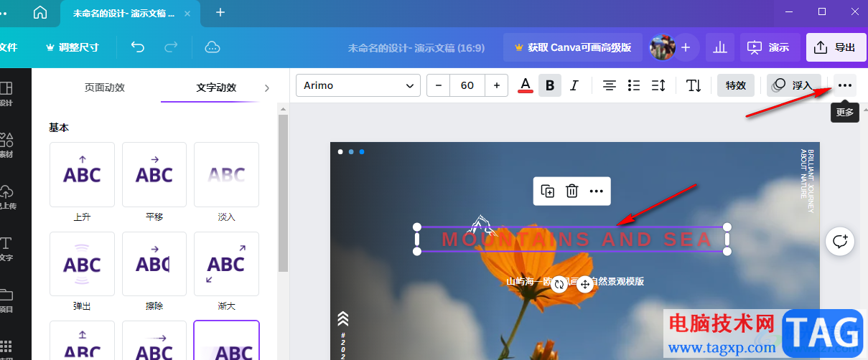Select the BRILLIANT JOURNEY vertical text
Screen dimensions: 868x360
point(807,181)
